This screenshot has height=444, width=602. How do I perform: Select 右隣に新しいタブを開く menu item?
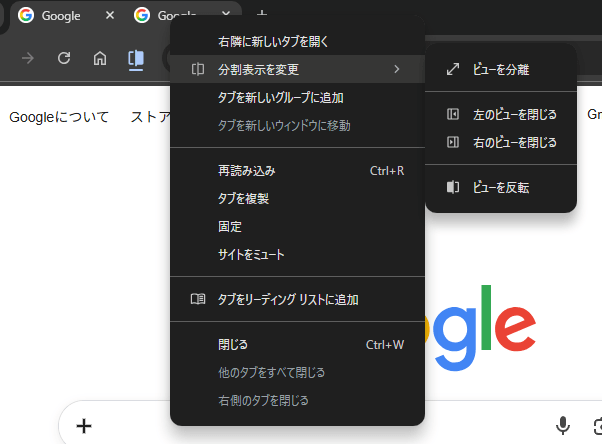click(298, 41)
